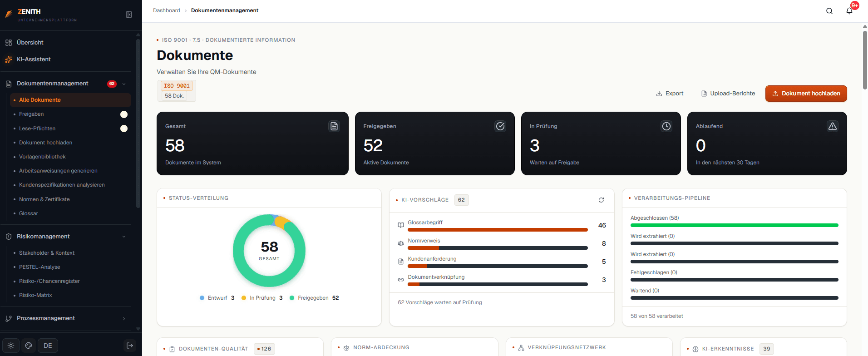Viewport: 868px width, 356px height.
Task: Collapse the Risikomanagement section chevron
Action: coord(124,237)
